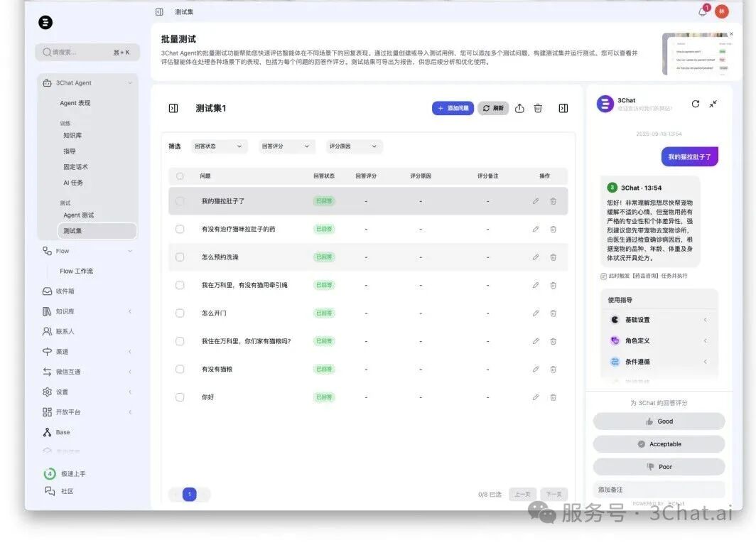This screenshot has width=756, height=543.
Task: Delete the row 我的猫拉肚子了
Action: (x=553, y=201)
